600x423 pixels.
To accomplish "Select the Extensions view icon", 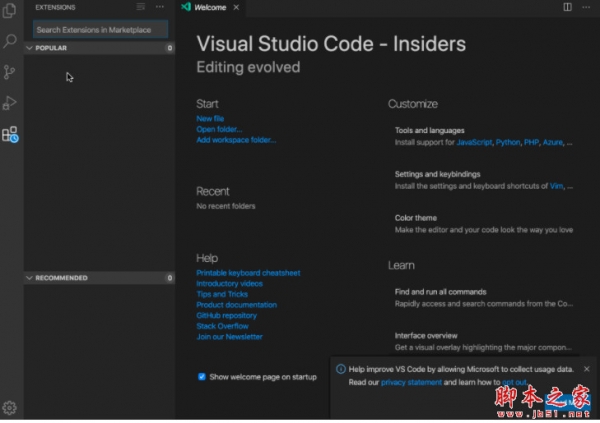I will (x=10, y=134).
